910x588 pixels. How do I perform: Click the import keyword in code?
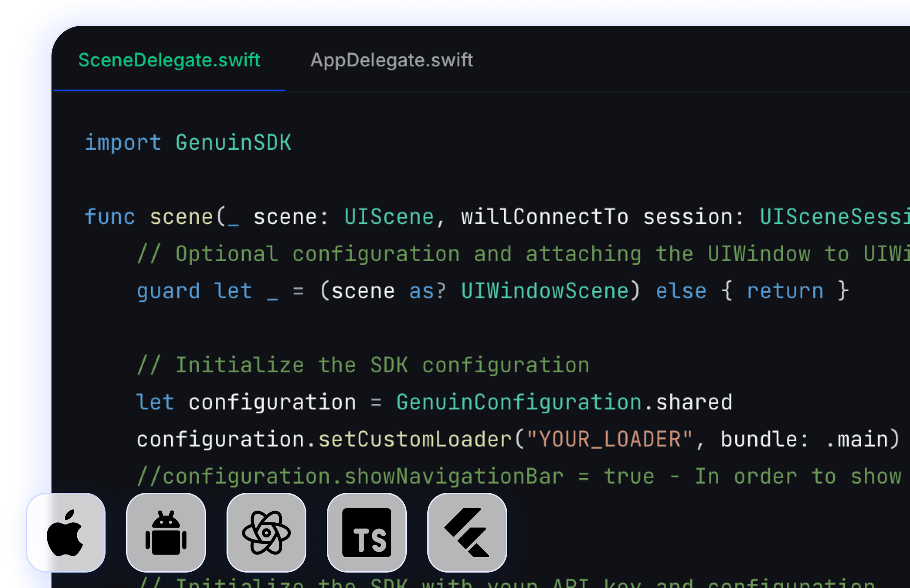click(123, 142)
